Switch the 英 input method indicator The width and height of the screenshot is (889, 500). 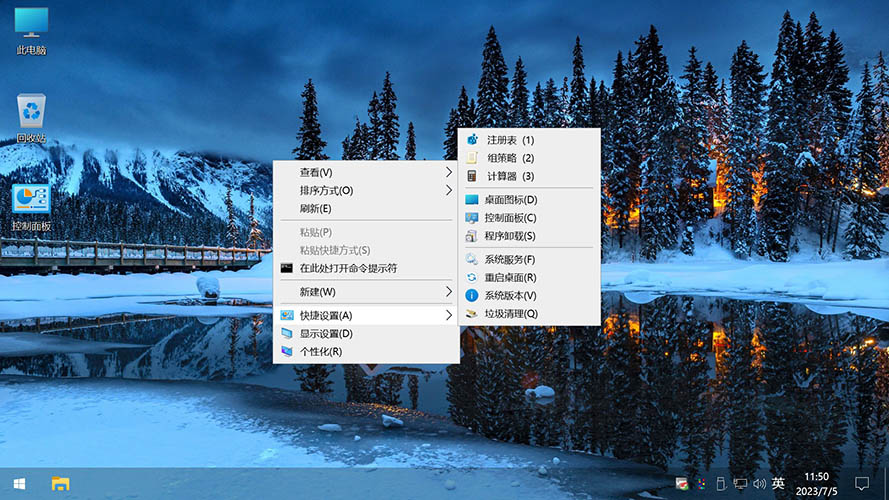(778, 484)
